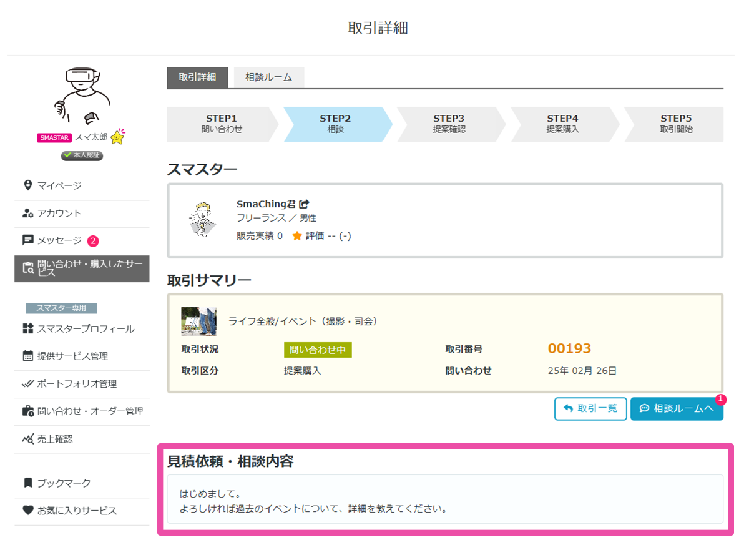Click the メッセージ speech bubble icon

(27, 240)
